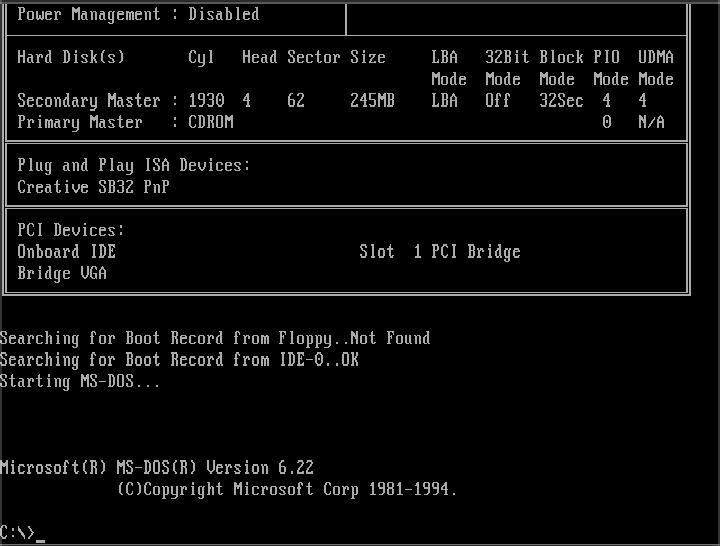This screenshot has height=546, width=720.
Task: Click the Plug and Play ISA Devices heading
Action: (134, 165)
